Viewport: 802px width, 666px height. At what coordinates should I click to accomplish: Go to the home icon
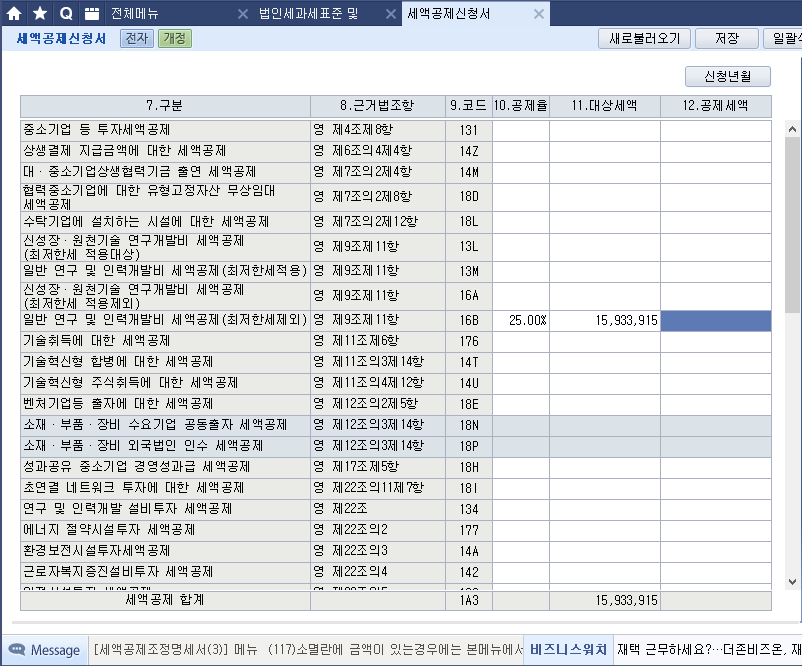coord(14,13)
